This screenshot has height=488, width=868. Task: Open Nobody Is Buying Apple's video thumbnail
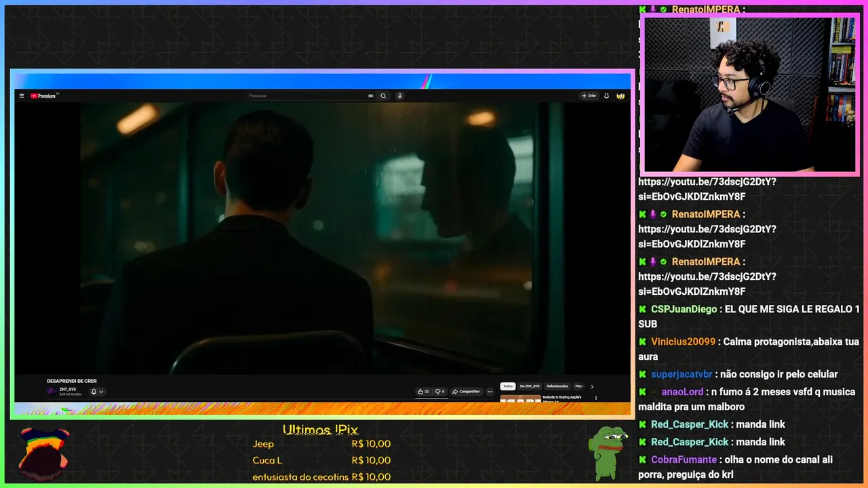(x=520, y=399)
